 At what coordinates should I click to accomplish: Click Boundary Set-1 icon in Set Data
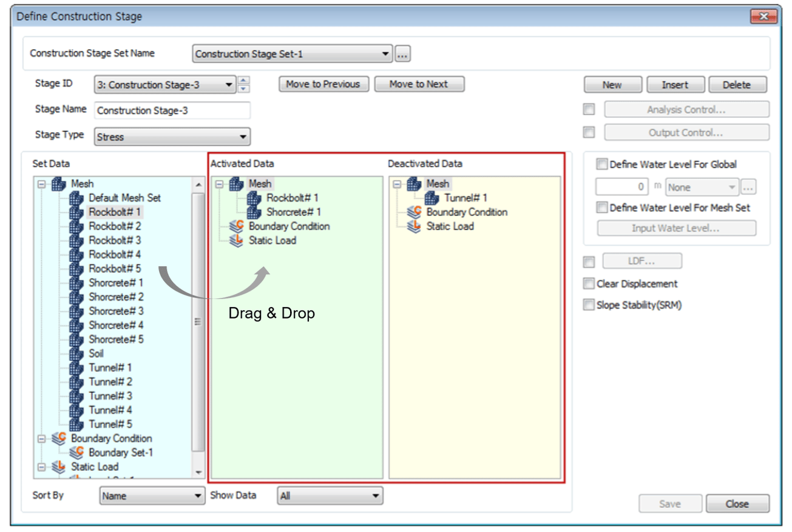(76, 453)
